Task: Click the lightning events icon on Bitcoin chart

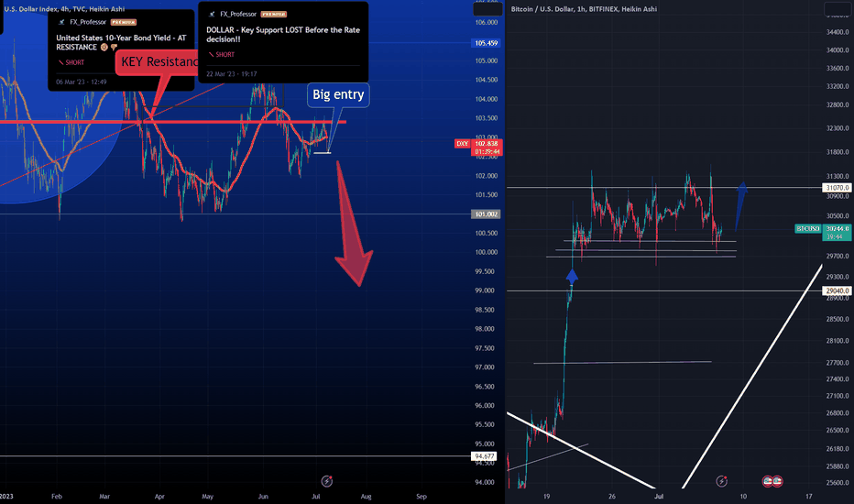Action: (x=722, y=481)
